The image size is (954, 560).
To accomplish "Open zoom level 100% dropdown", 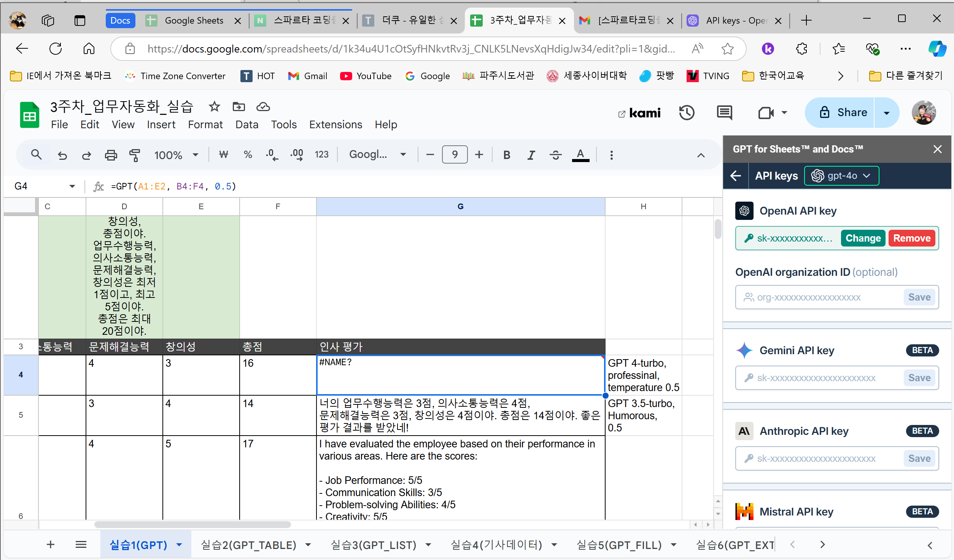I will pos(176,155).
